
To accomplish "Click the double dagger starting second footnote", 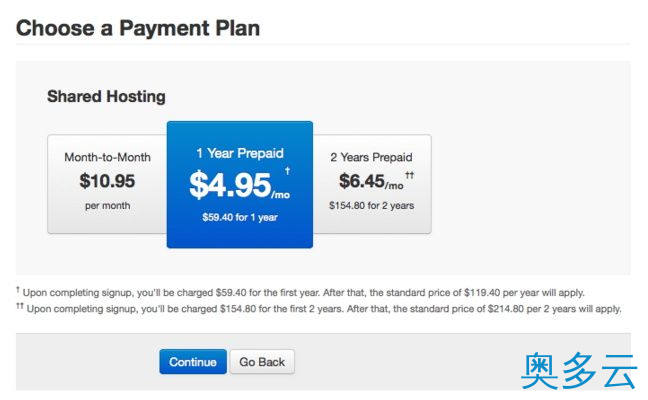I will point(20,307).
